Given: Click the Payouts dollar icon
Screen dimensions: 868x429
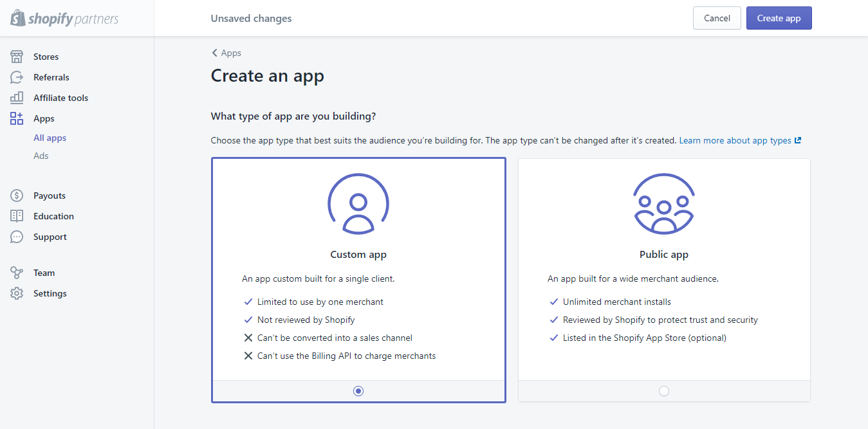Looking at the screenshot, I should (17, 196).
